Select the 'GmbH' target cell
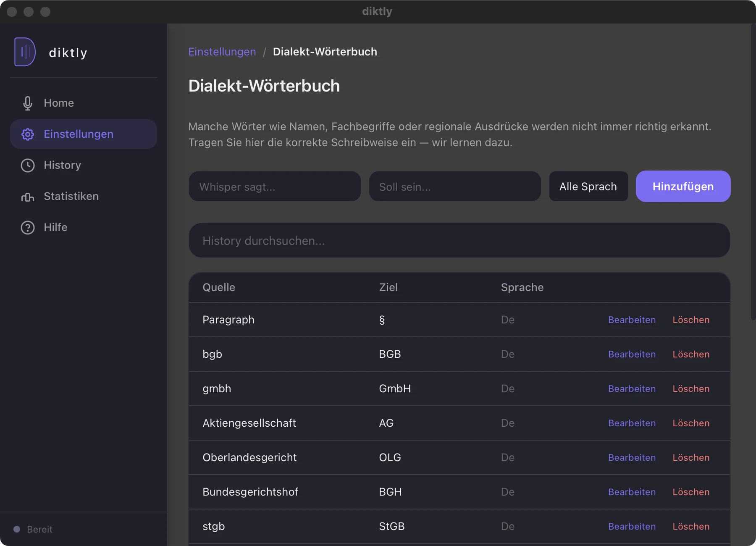The image size is (756, 546). pyautogui.click(x=395, y=388)
